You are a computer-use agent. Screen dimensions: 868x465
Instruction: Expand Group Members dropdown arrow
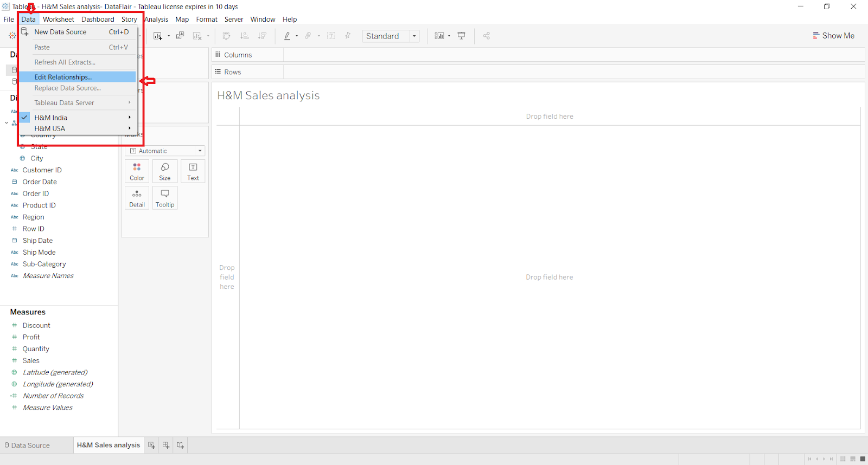(x=319, y=36)
